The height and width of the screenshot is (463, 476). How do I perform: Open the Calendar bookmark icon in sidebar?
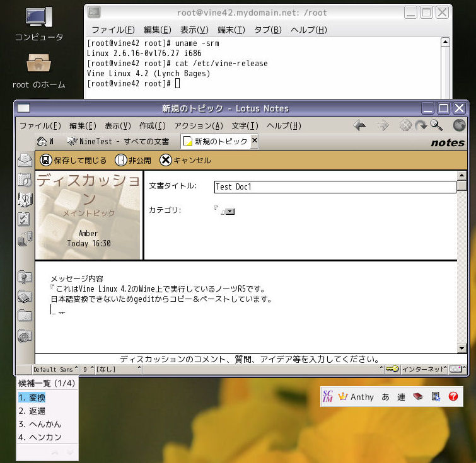(x=25, y=180)
